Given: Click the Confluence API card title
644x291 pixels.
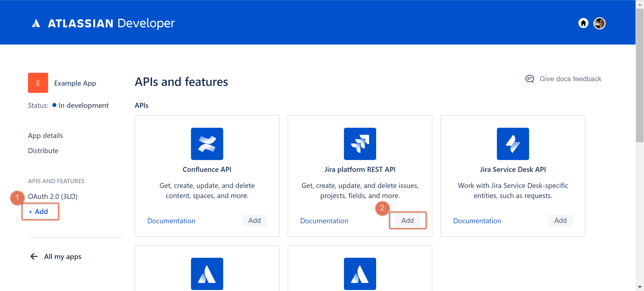Looking at the screenshot, I should point(207,169).
